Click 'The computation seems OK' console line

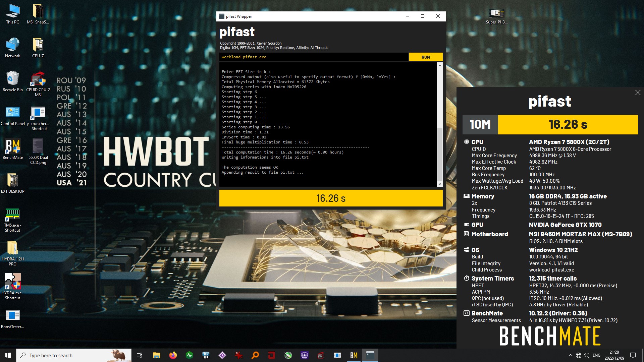[x=250, y=167]
